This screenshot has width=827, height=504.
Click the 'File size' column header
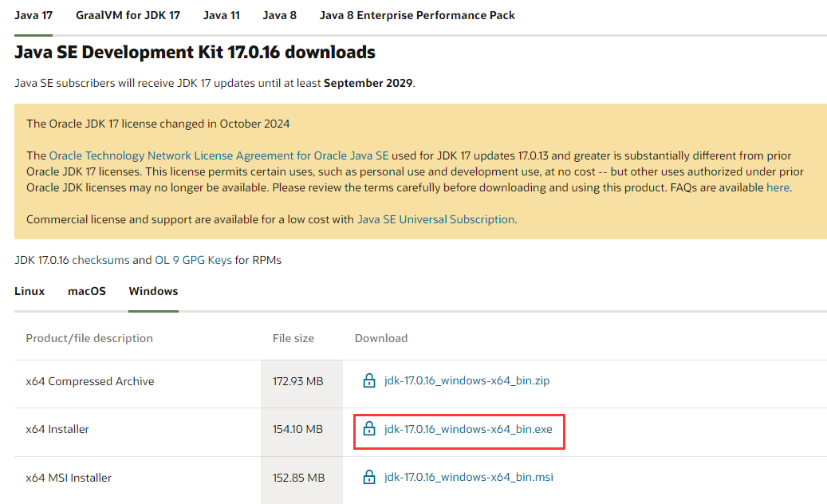(293, 338)
